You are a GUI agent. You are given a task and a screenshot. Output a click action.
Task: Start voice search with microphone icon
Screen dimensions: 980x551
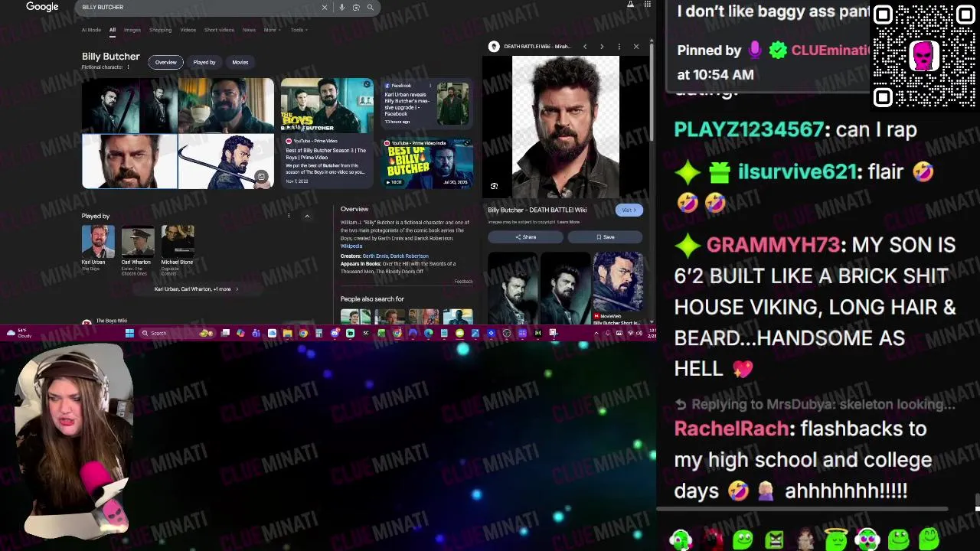click(342, 8)
